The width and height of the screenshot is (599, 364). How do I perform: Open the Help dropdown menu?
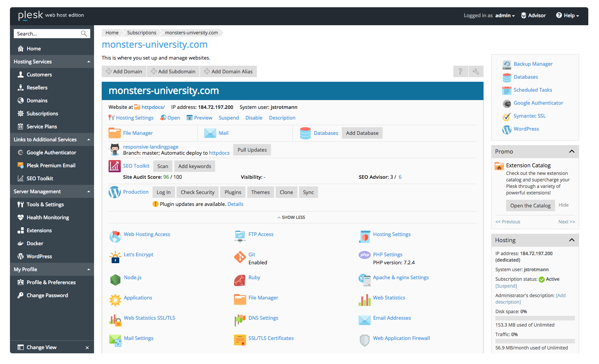tap(568, 16)
